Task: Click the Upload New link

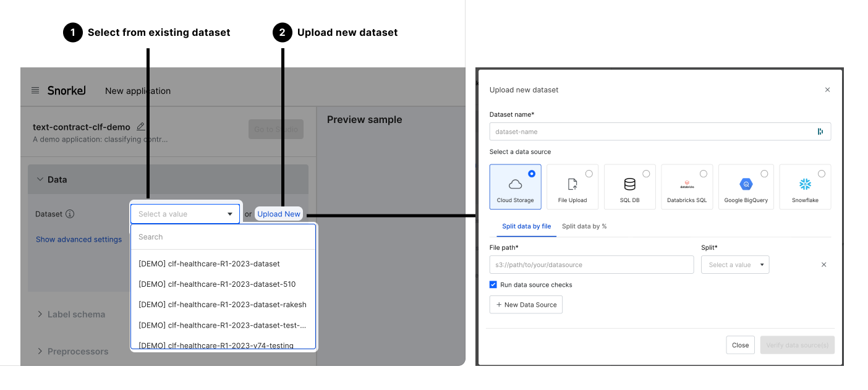Action: (279, 214)
